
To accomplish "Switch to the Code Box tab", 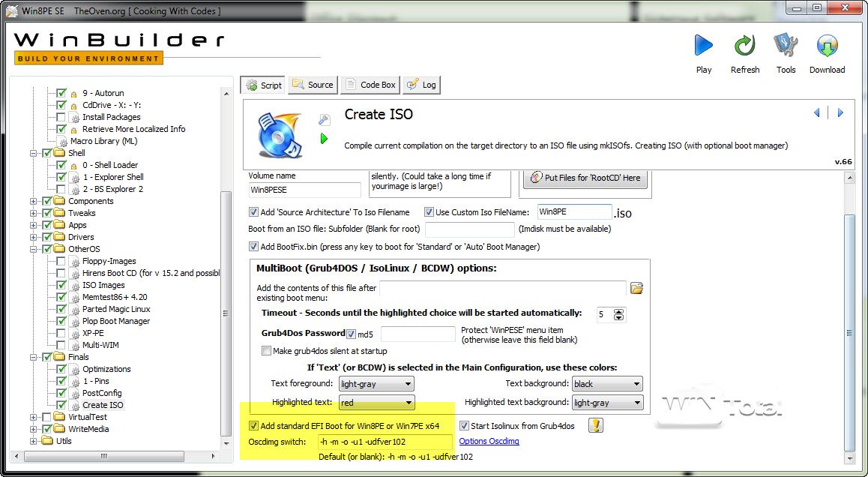I will 370,85.
